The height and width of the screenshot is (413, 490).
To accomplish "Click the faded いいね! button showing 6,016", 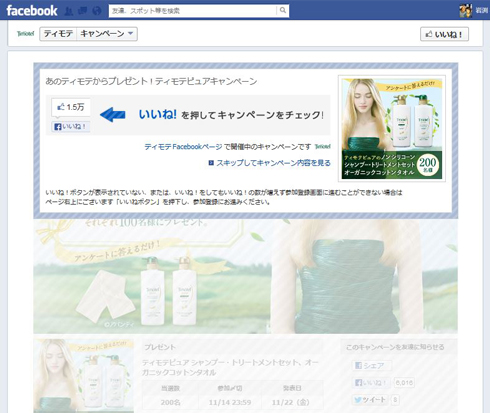I will click(371, 383).
